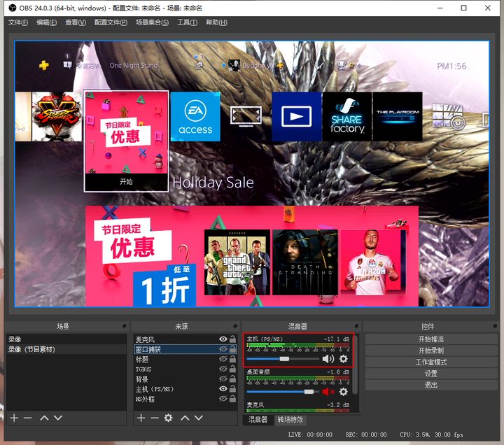
Task: Click the 退出 button
Action: click(431, 385)
